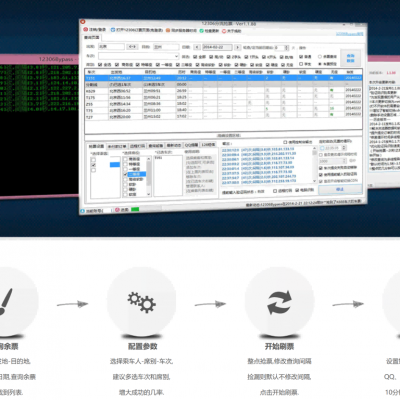400x400 pixels.
Task: Click the gears icon above 配置参数
Action: click(x=142, y=302)
